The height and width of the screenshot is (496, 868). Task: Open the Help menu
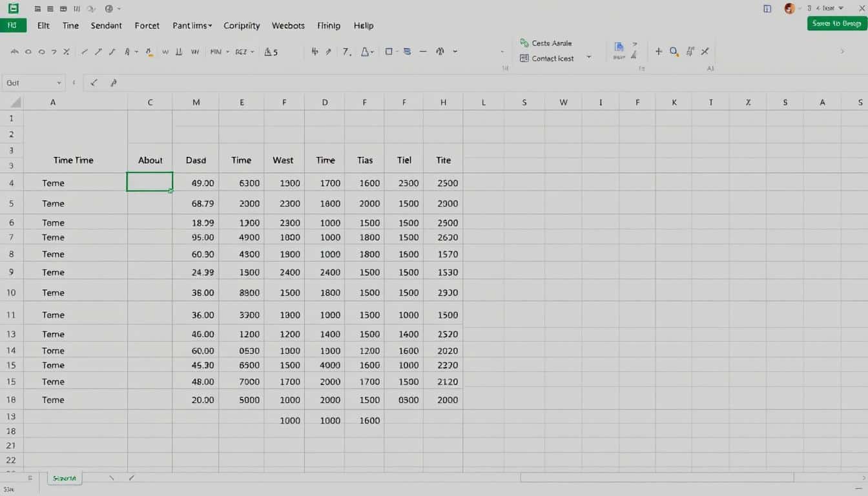[364, 26]
